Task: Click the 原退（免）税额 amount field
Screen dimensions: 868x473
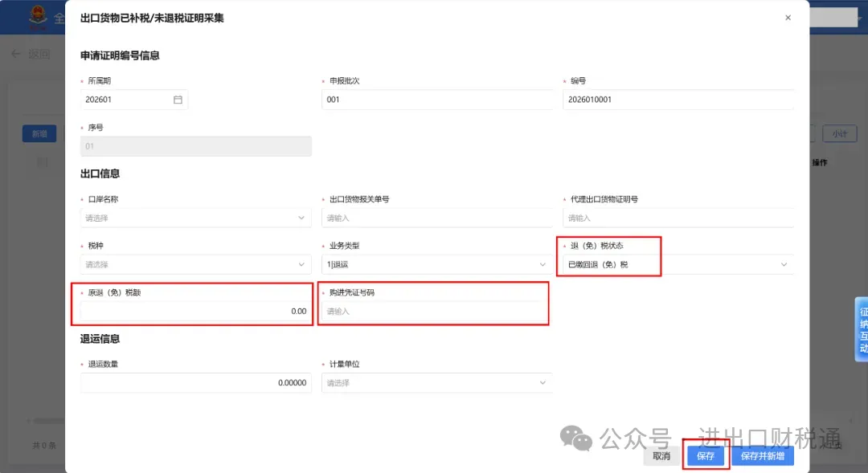Action: pyautogui.click(x=196, y=311)
